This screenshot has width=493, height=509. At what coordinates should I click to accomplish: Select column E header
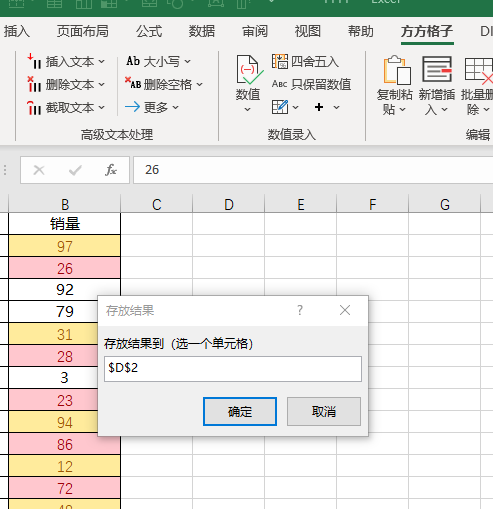(x=301, y=204)
